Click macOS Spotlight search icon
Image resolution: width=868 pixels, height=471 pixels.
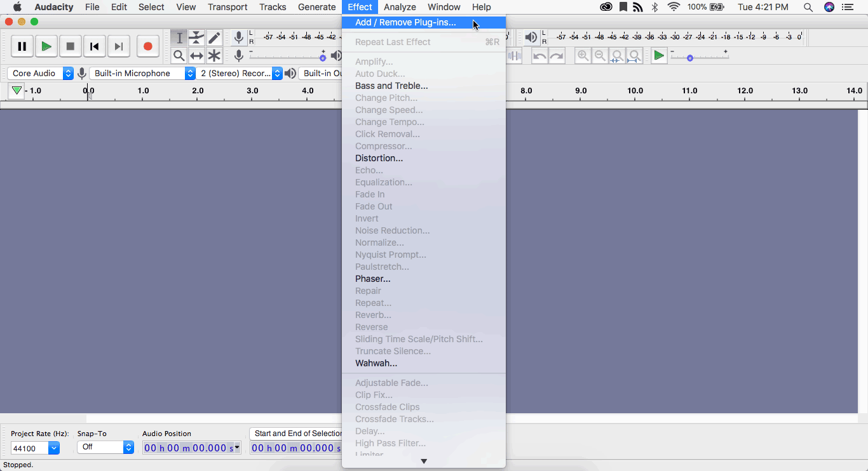pyautogui.click(x=808, y=7)
